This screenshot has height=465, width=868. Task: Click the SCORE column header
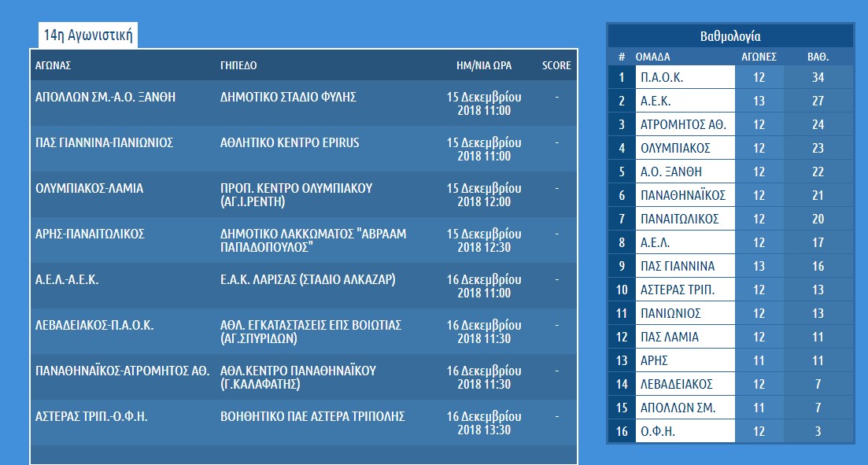pyautogui.click(x=556, y=65)
